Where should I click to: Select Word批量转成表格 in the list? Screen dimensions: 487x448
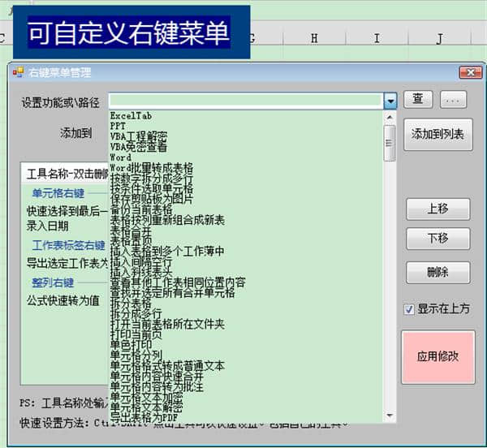coord(152,168)
